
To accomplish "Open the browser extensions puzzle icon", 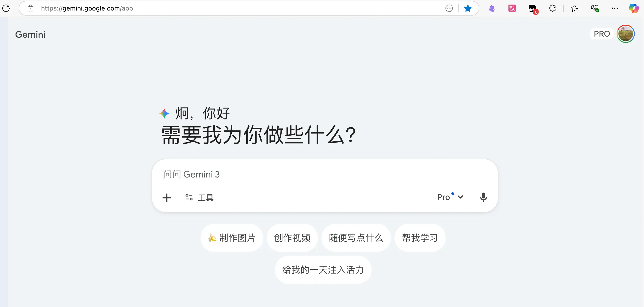I will pyautogui.click(x=552, y=8).
